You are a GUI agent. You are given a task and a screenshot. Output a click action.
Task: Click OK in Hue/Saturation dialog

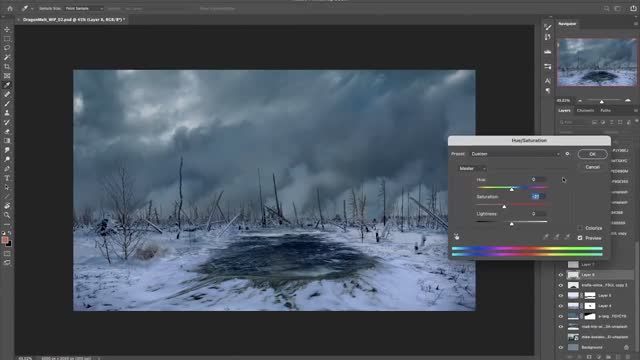[592, 154]
